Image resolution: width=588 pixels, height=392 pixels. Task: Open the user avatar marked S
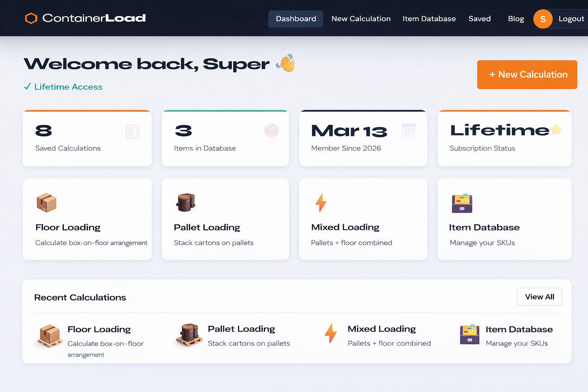[543, 18]
